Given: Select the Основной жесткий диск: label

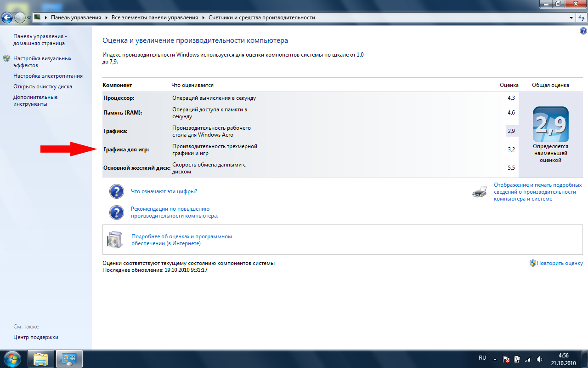Looking at the screenshot, I should (x=137, y=168).
